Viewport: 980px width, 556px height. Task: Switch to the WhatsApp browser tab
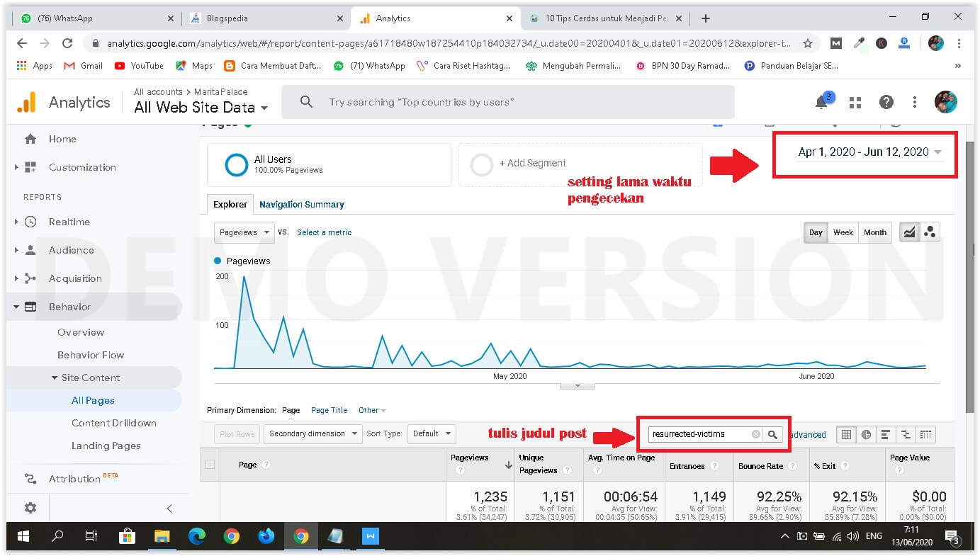[x=97, y=18]
